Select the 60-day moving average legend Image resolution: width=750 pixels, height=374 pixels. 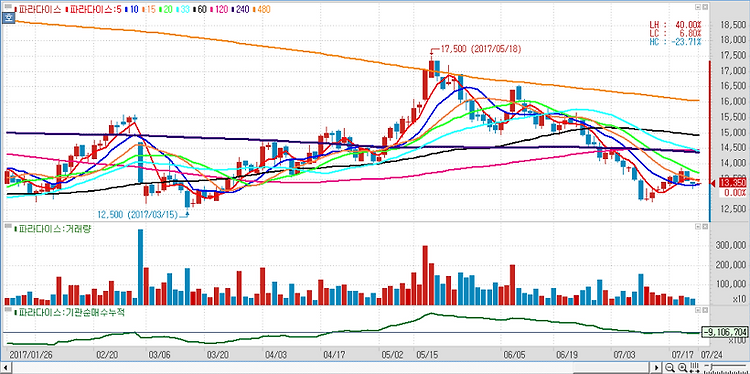200,9
